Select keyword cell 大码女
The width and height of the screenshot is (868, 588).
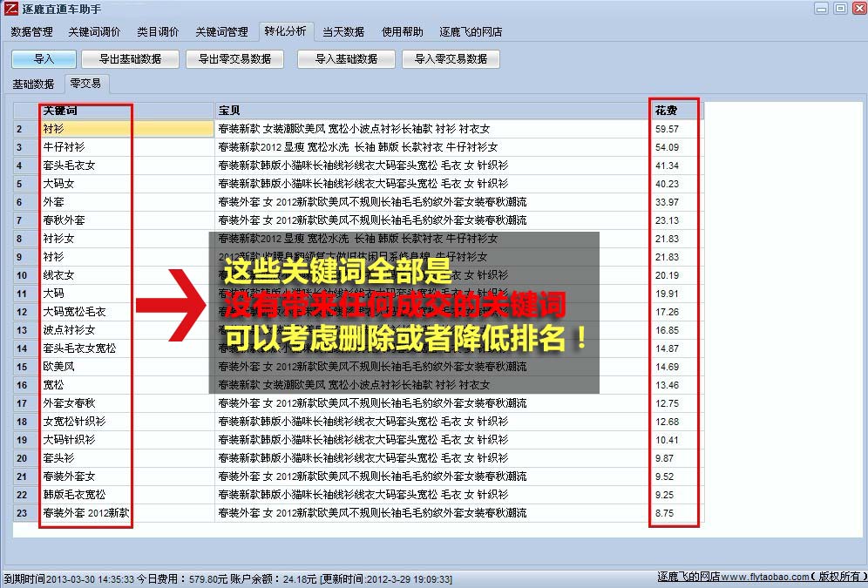pos(126,184)
